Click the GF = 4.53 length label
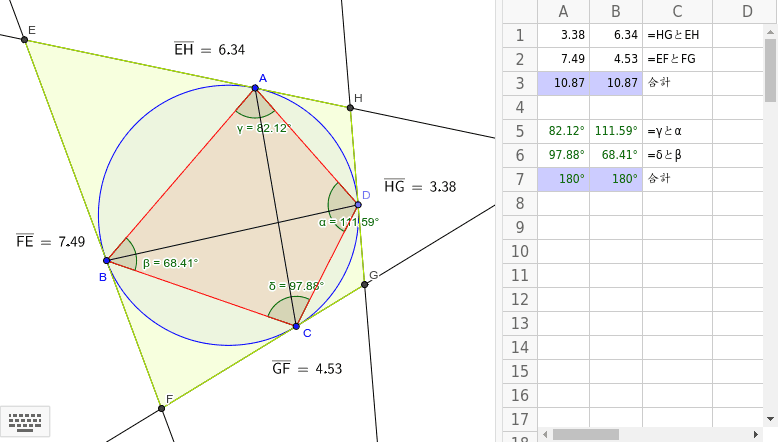The width and height of the screenshot is (780, 444). pos(307,368)
